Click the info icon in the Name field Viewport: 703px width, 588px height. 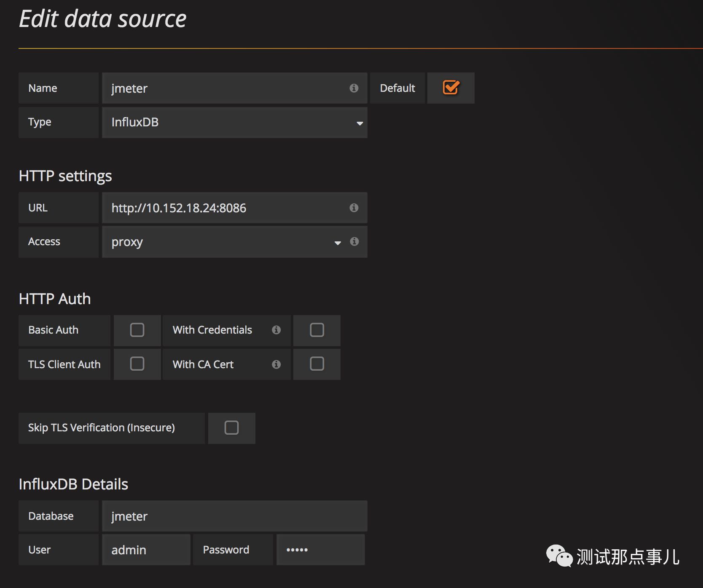[354, 88]
